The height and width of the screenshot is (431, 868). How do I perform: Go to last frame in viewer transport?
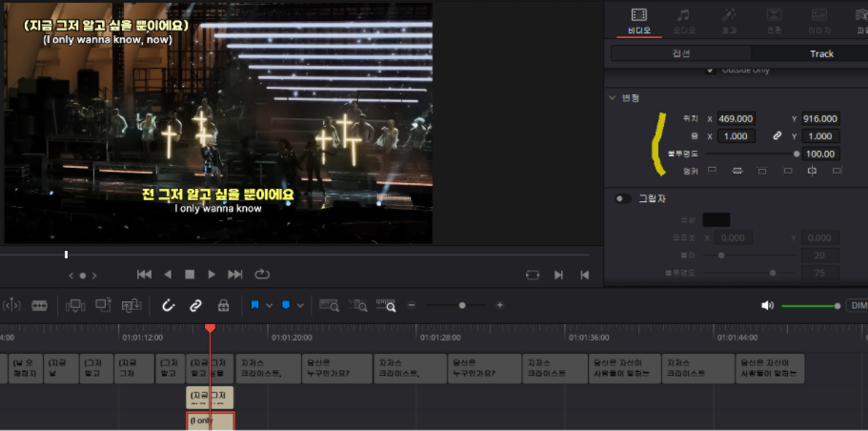[x=235, y=275]
